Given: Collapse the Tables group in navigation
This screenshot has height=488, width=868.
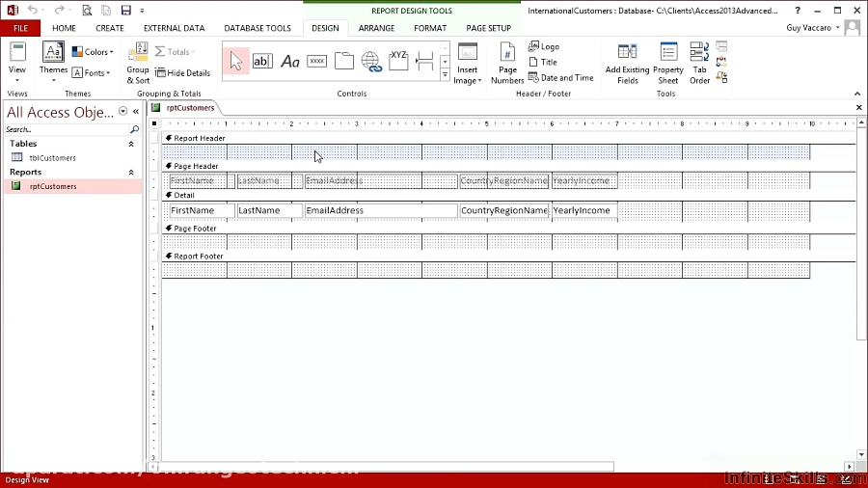Looking at the screenshot, I should pos(131,144).
